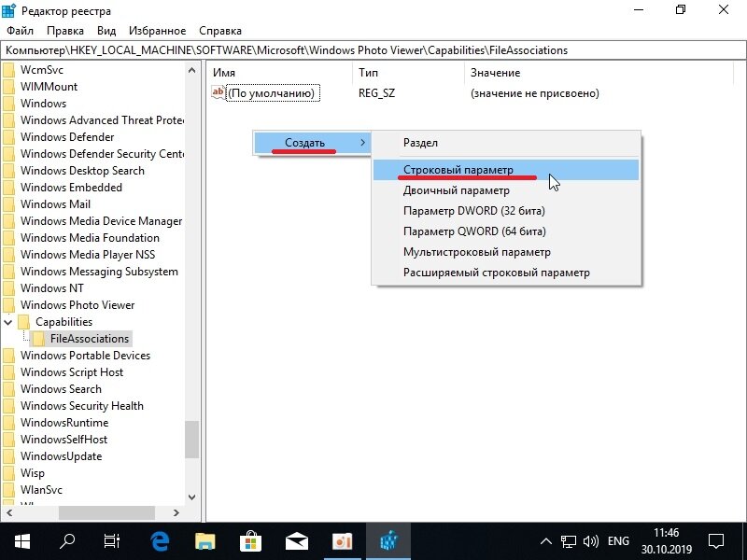Click the Registry Editor taskbar icon
This screenshot has width=747, height=560.
coord(388,541)
